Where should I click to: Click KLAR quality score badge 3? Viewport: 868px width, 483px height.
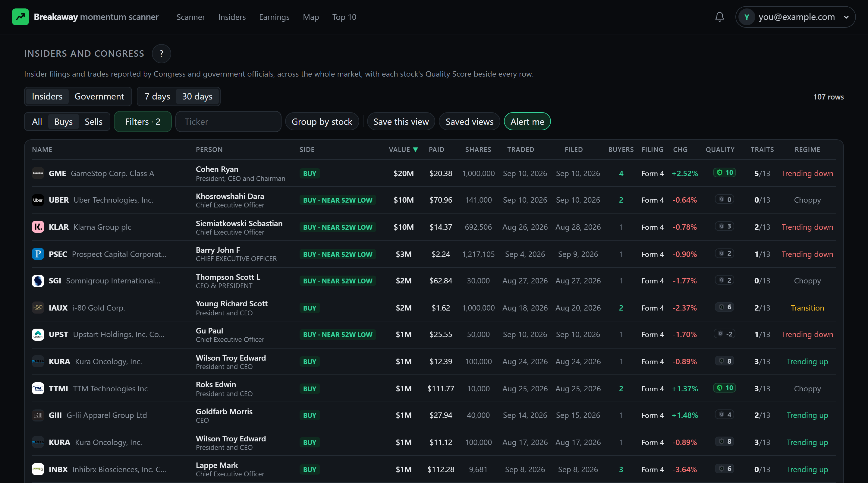[725, 226]
